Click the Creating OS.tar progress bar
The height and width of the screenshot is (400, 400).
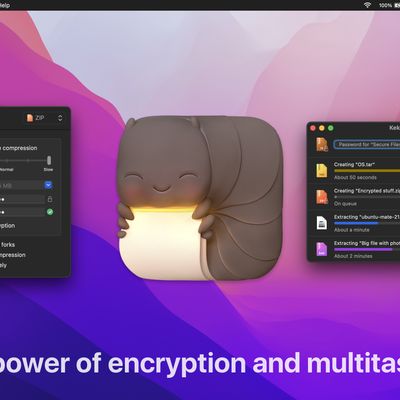click(367, 170)
